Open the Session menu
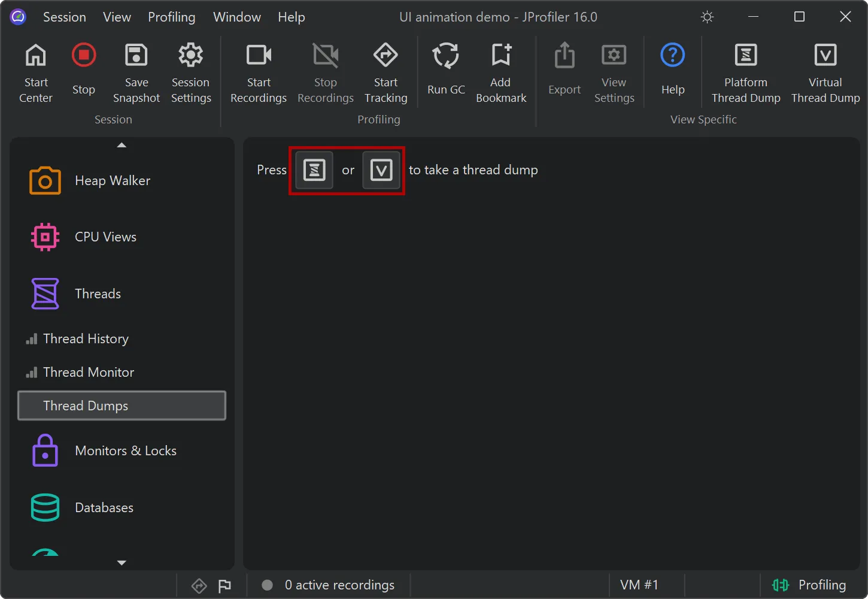The height and width of the screenshot is (599, 868). (64, 17)
